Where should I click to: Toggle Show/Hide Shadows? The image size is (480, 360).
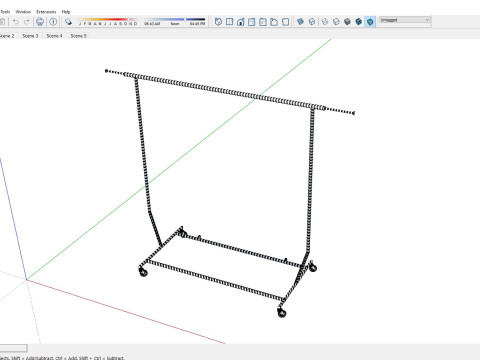(68, 22)
